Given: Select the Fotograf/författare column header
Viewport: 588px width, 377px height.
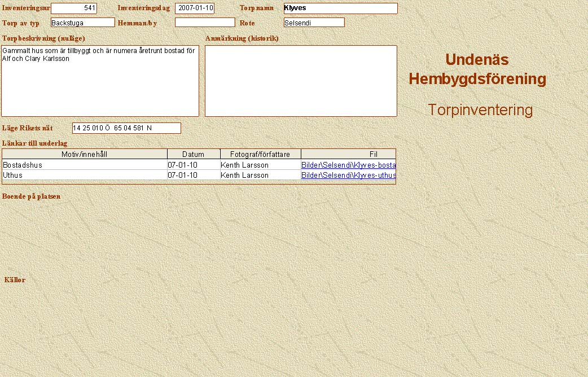Looking at the screenshot, I should tap(260, 154).
